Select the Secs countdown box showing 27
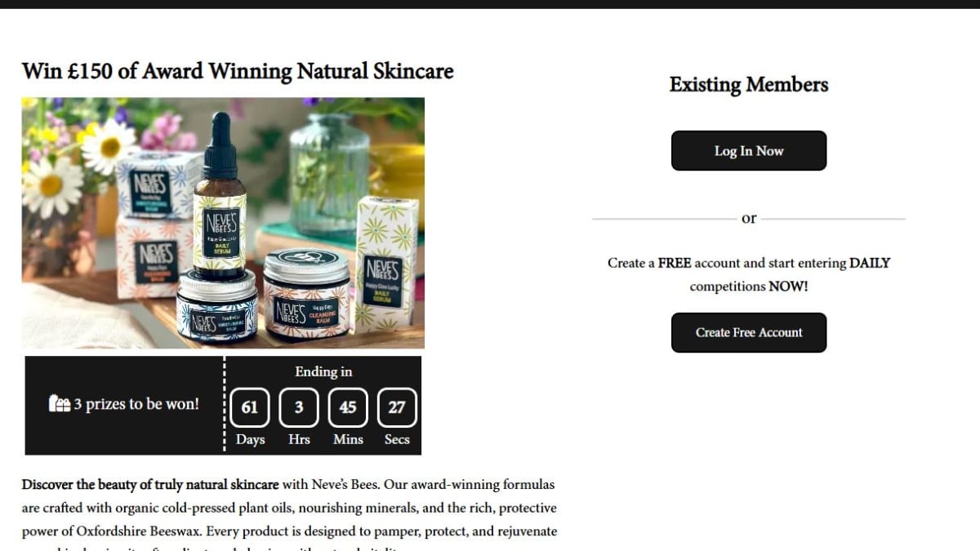The image size is (980, 551). [397, 407]
